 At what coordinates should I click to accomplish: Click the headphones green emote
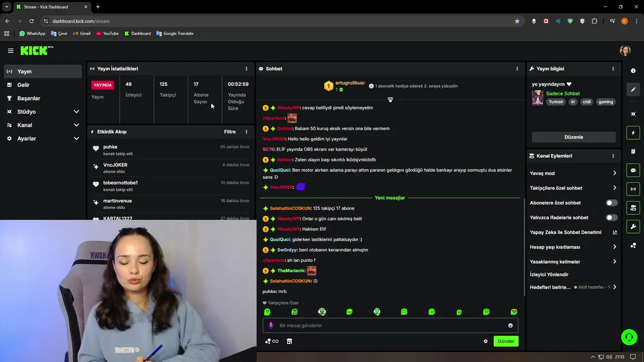pyautogui.click(x=377, y=312)
